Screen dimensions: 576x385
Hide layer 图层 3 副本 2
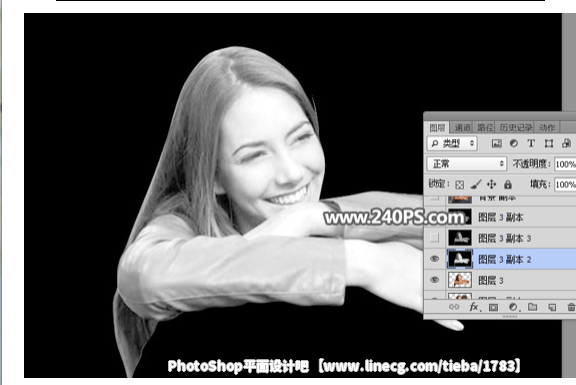click(434, 259)
